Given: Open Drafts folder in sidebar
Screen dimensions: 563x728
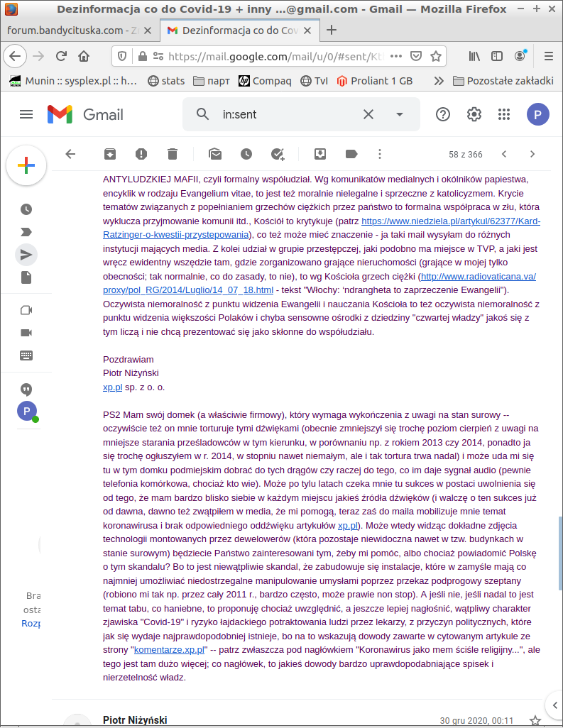Looking at the screenshot, I should point(26,277).
